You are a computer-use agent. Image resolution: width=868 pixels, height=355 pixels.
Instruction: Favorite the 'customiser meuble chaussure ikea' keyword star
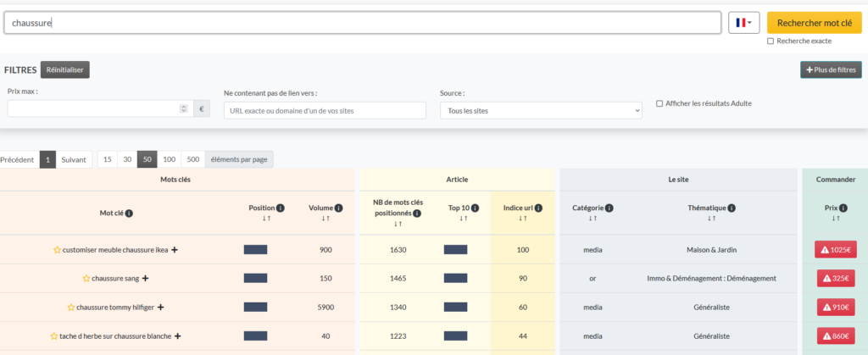(x=57, y=250)
